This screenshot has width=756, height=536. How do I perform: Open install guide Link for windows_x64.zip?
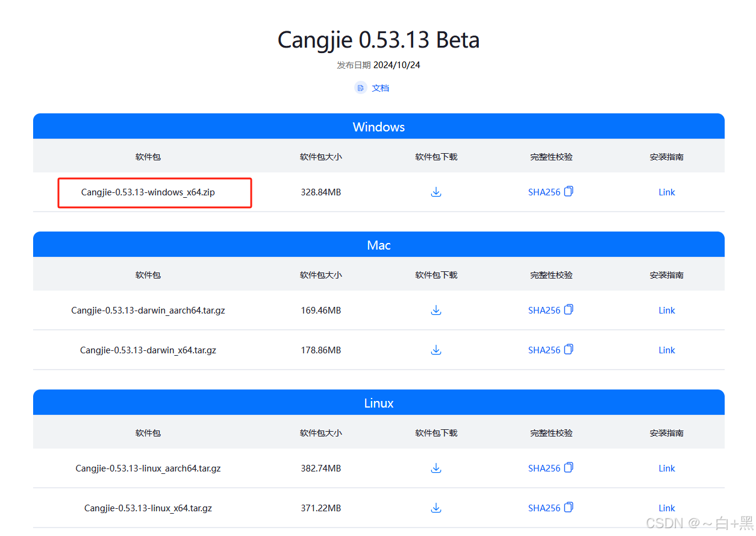coord(667,192)
